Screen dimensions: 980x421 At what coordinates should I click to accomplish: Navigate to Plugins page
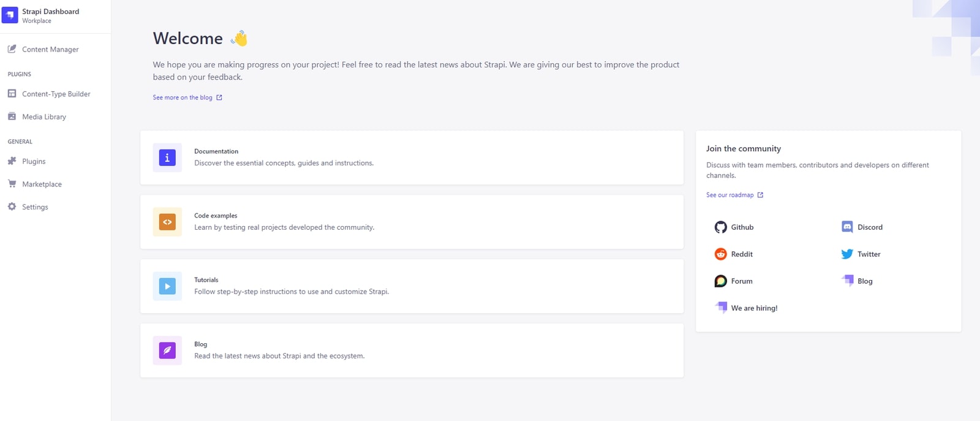coord(34,162)
